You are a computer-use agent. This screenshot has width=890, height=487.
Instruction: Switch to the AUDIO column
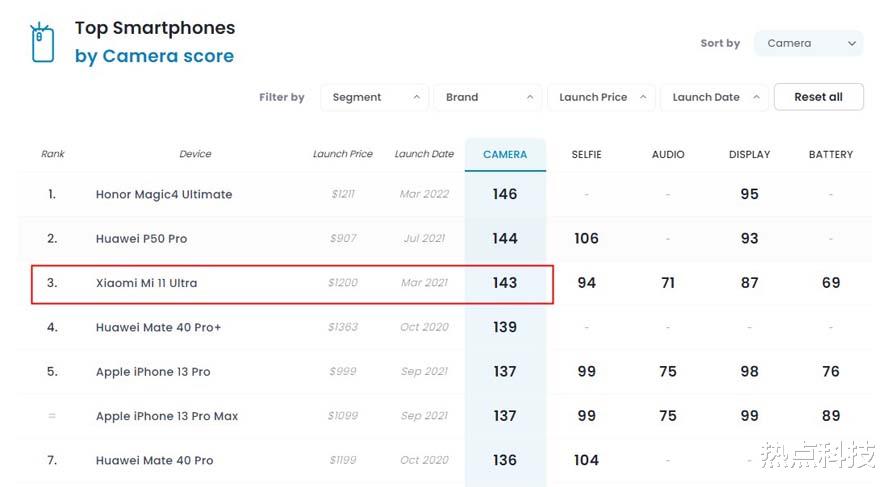click(668, 154)
